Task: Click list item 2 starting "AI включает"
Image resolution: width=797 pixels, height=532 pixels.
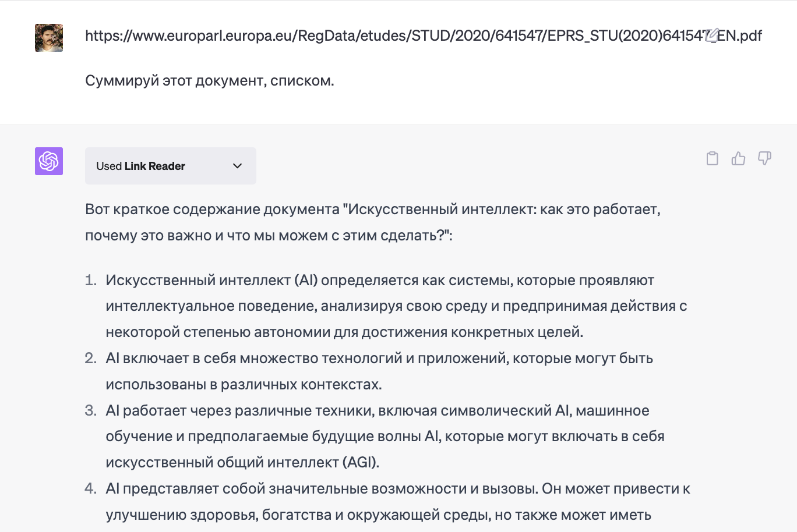Action: pyautogui.click(x=379, y=359)
